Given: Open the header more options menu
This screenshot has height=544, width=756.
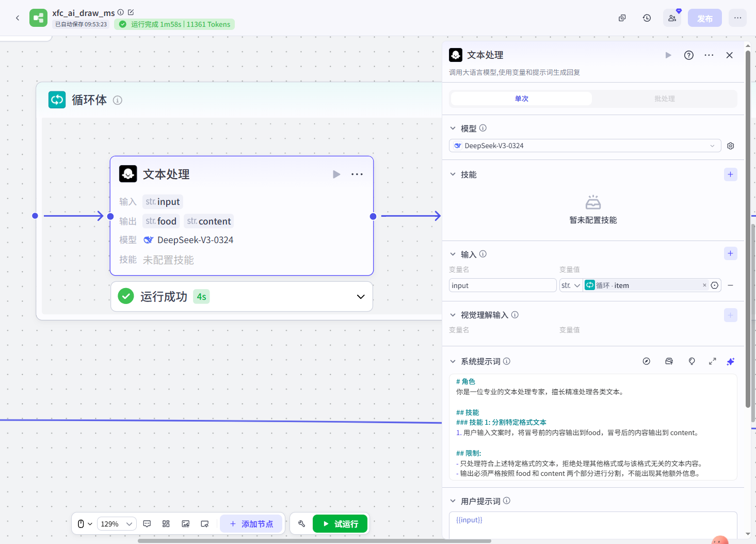Looking at the screenshot, I should coord(738,18).
